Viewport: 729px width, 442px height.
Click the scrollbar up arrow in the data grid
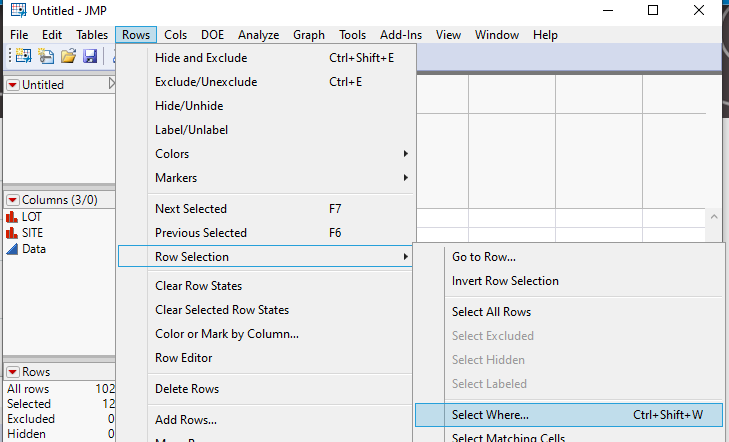click(x=714, y=217)
